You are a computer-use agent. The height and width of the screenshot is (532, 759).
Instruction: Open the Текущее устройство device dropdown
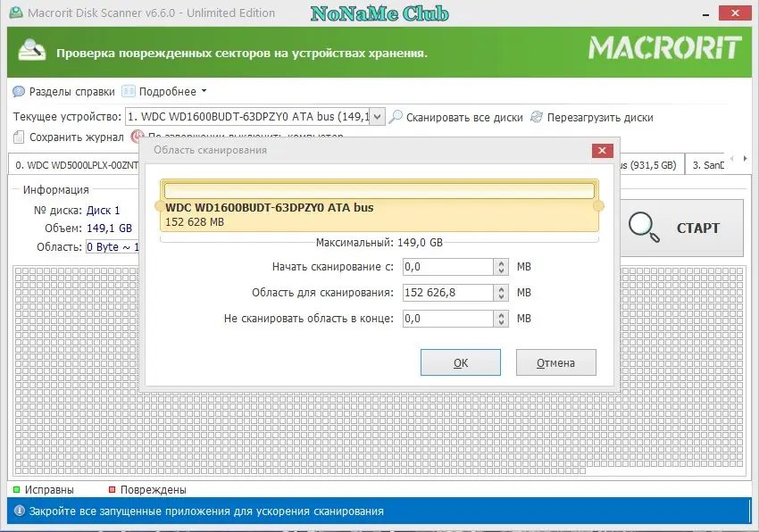tap(376, 116)
